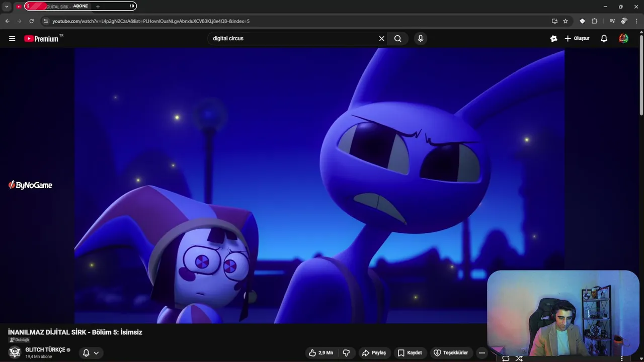The image size is (644, 362).
Task: Click the install app icon in address bar
Action: (x=554, y=21)
